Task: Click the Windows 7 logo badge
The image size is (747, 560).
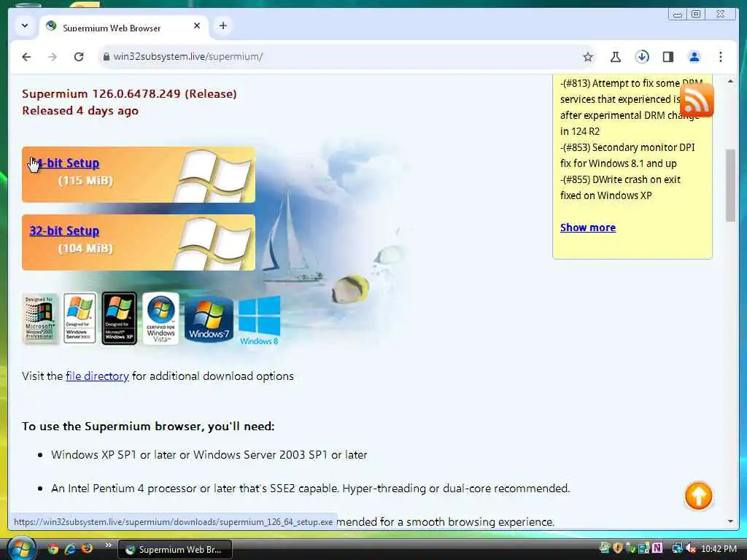Action: 209,319
